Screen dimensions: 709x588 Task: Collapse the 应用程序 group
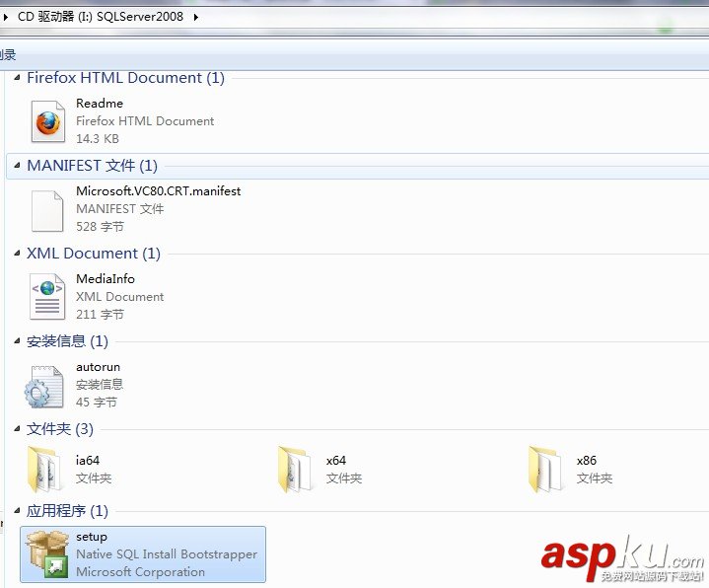17,511
